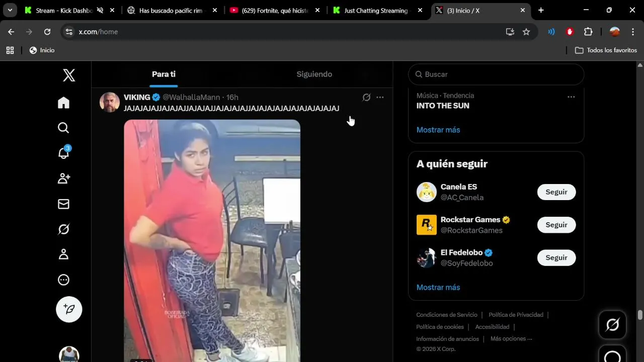Open the red shield extension icon
The image size is (644, 362).
[570, 32]
